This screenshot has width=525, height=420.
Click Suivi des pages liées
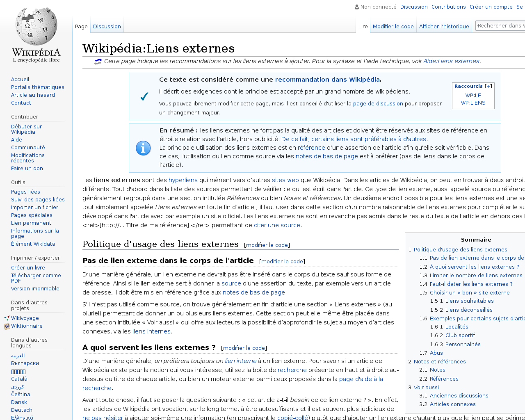click(x=38, y=200)
